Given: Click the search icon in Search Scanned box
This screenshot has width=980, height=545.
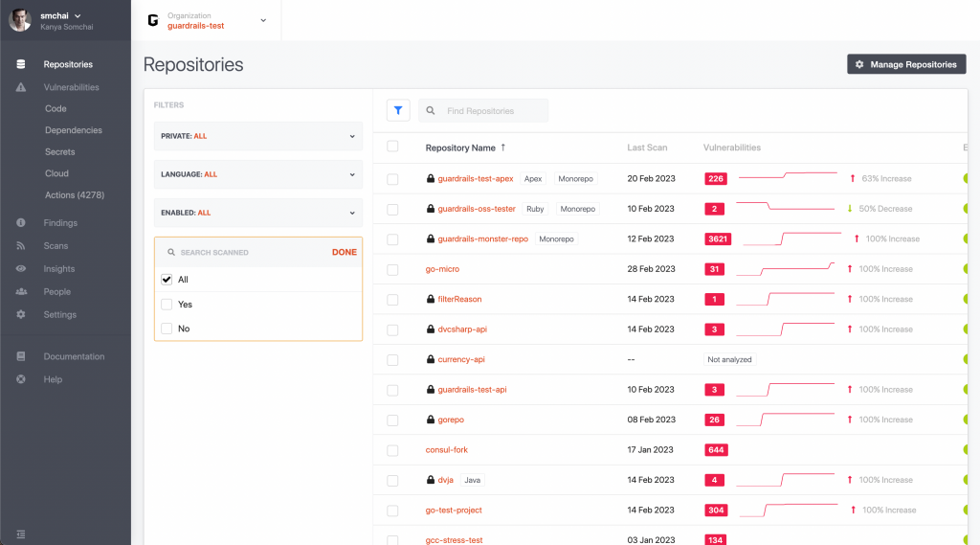Looking at the screenshot, I should [170, 252].
